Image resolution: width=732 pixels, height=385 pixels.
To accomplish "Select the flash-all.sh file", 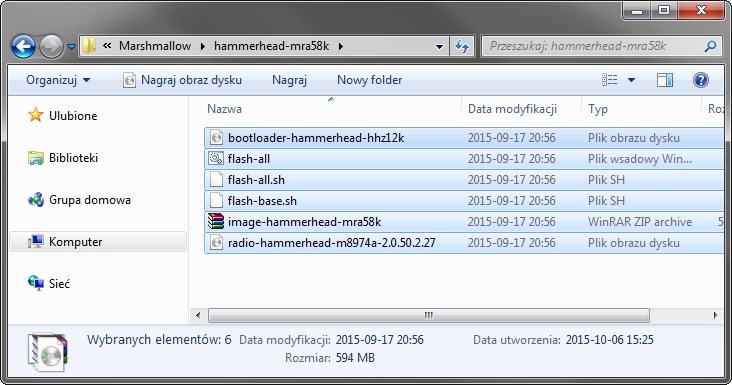I will click(x=256, y=180).
